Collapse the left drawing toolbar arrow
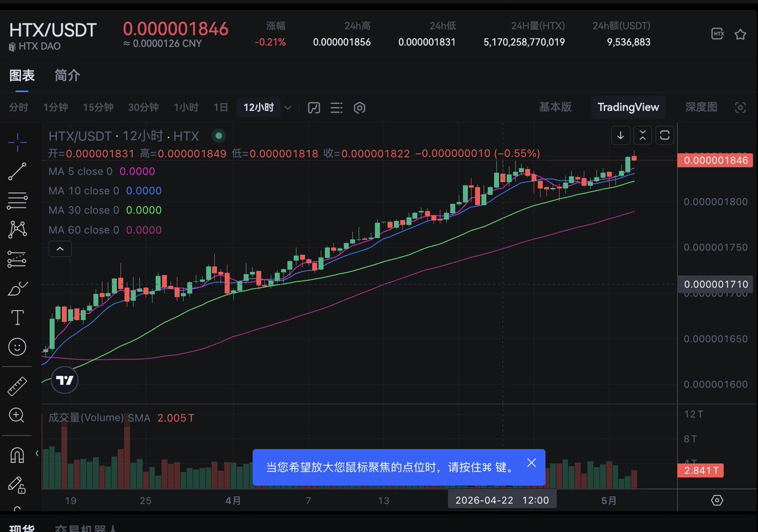Screen dimensions: 758x532 37,453
